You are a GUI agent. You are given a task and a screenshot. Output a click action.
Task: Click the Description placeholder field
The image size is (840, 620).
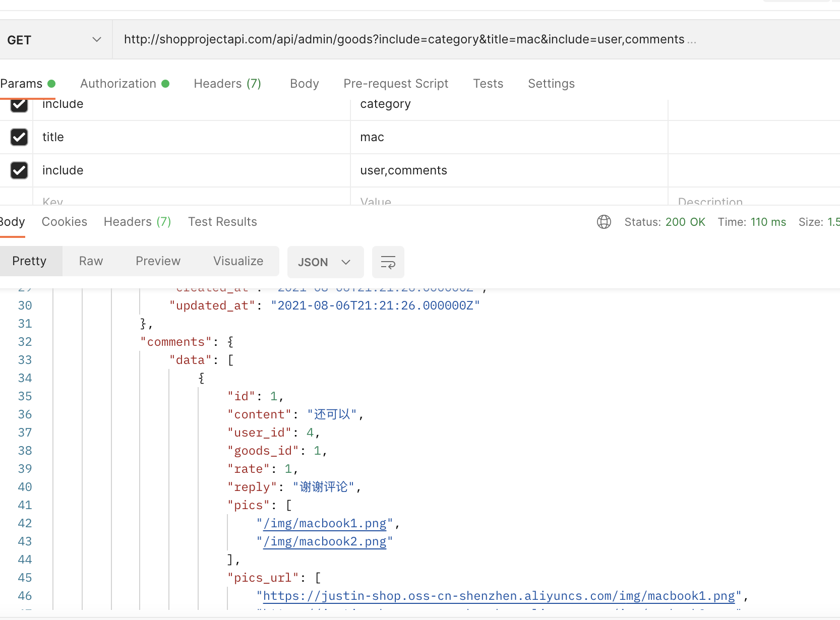point(754,198)
